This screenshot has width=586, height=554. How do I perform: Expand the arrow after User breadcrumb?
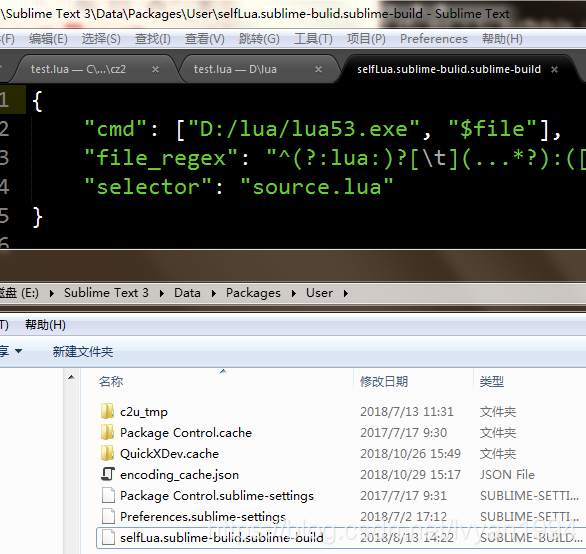[346, 293]
